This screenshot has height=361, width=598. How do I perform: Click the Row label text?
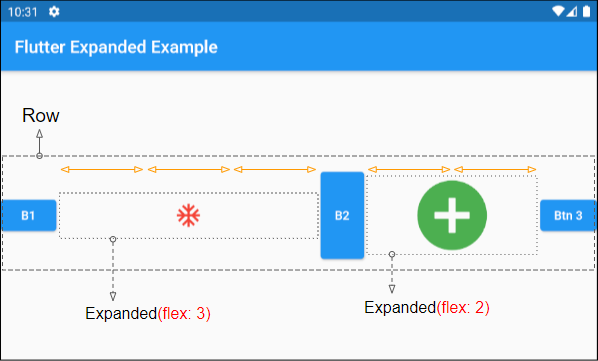(41, 116)
